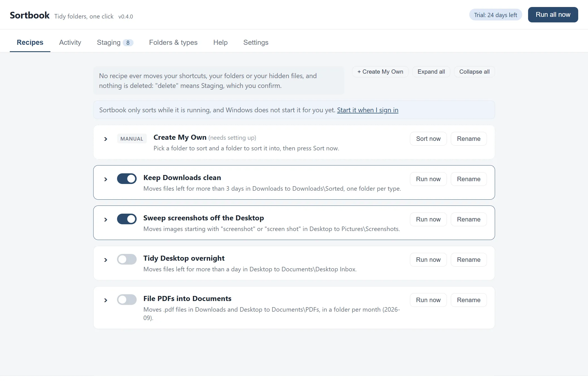The height and width of the screenshot is (392, 588).
Task: Click the No recipe ever moves notice
Action: pyautogui.click(x=219, y=81)
